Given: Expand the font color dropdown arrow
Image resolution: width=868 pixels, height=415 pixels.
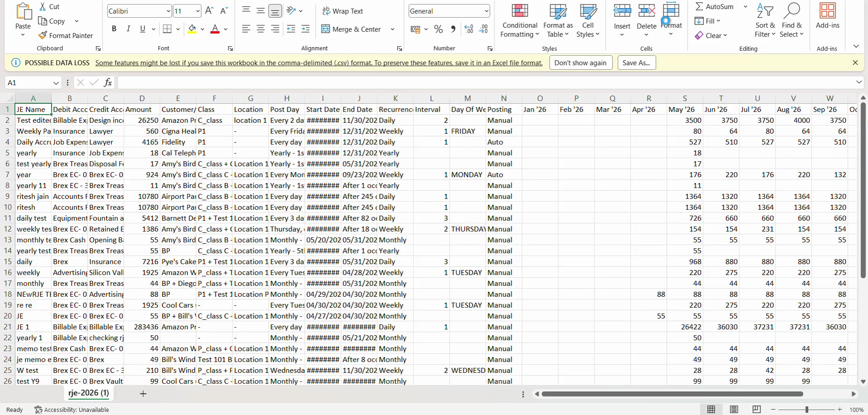Looking at the screenshot, I should coord(226,29).
